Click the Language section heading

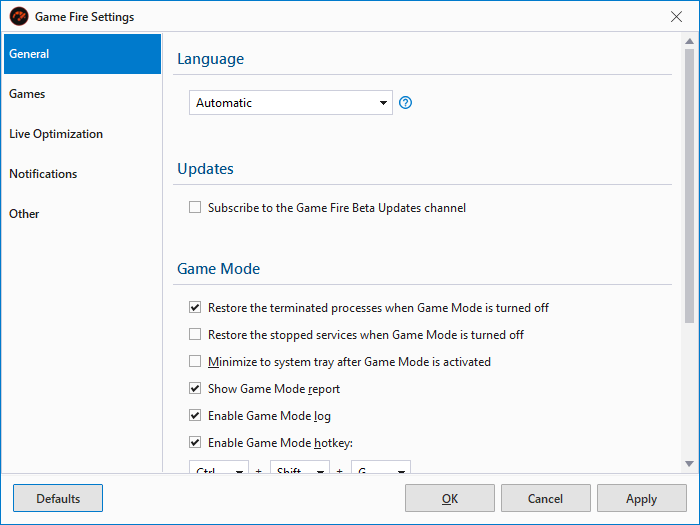pos(210,59)
